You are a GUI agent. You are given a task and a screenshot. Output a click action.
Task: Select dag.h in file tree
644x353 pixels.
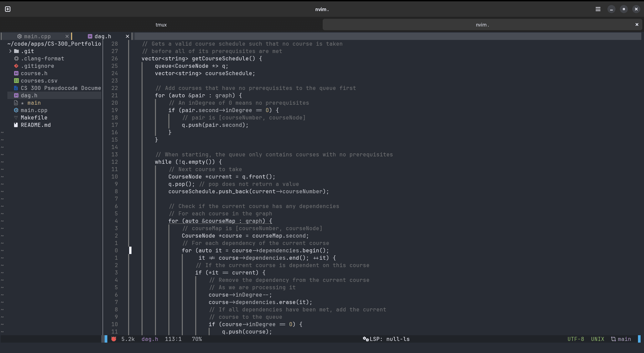(x=29, y=95)
